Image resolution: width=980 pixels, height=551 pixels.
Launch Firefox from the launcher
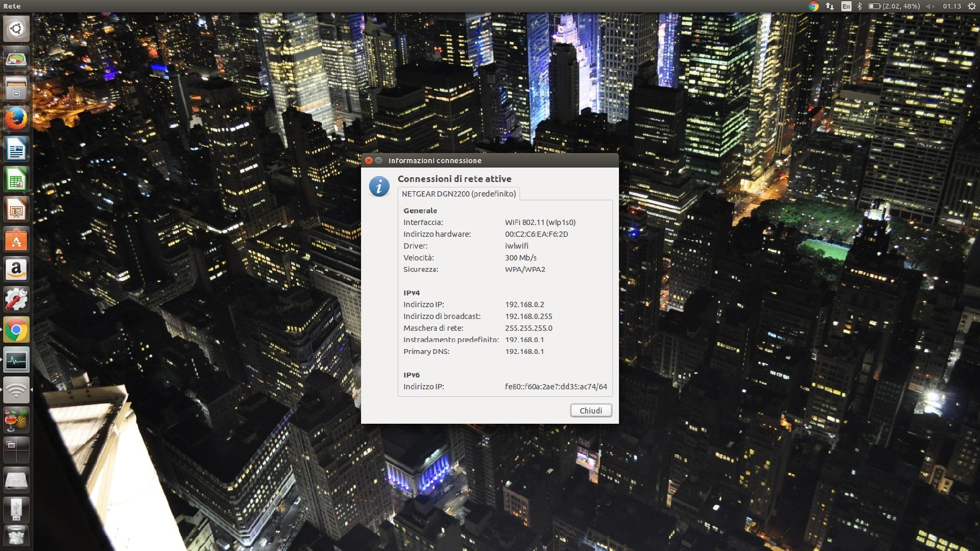pos(16,118)
